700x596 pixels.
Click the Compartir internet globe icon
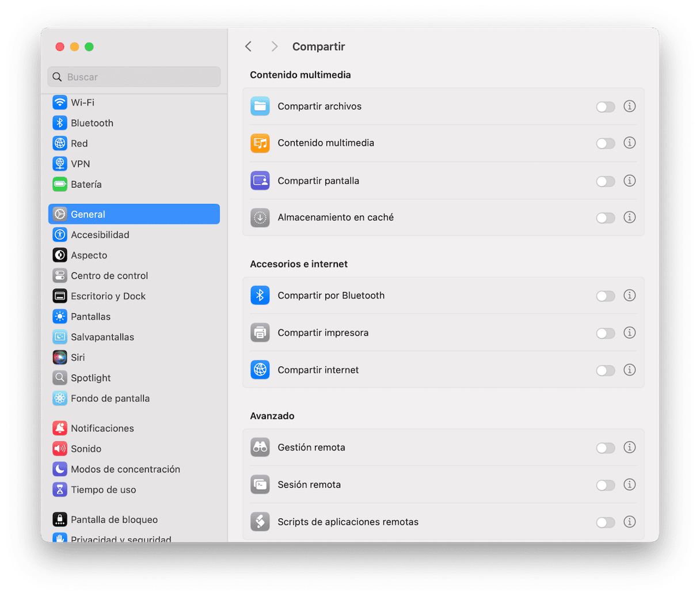[x=260, y=370]
